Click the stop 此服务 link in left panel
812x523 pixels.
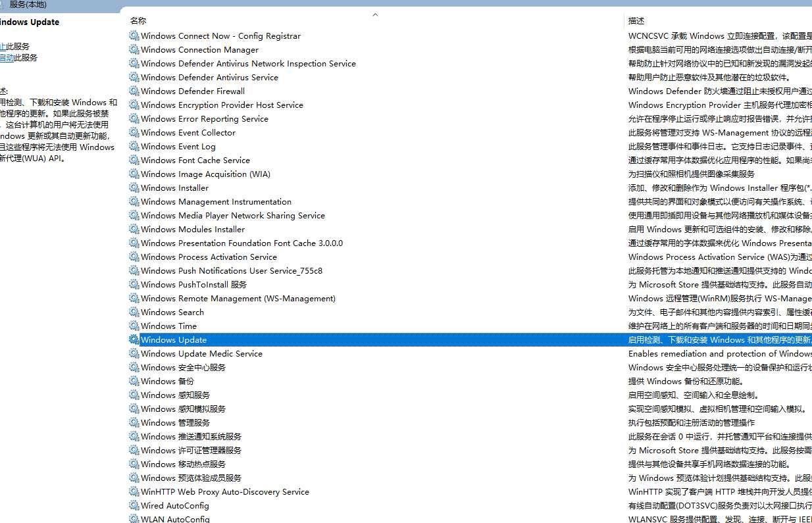pos(3,47)
